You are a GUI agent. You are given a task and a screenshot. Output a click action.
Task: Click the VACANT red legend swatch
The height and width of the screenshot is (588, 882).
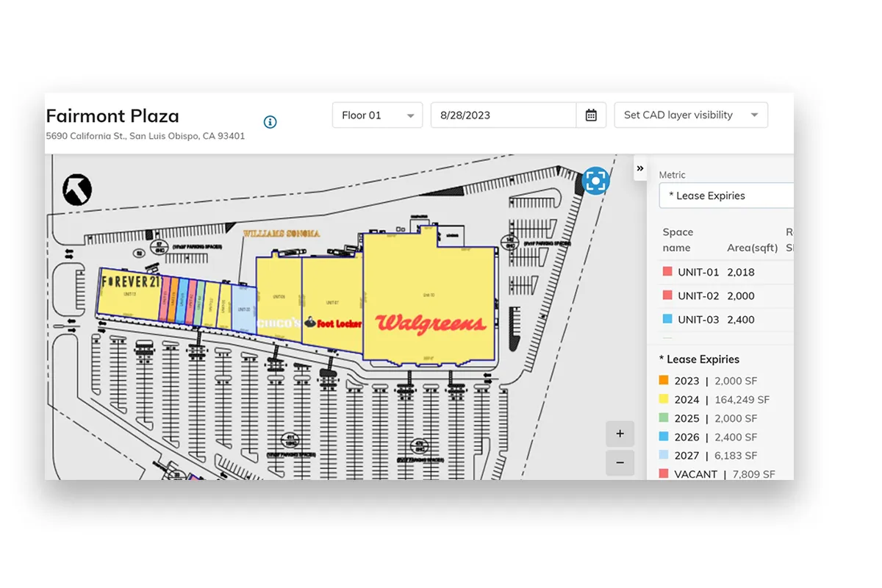664,474
